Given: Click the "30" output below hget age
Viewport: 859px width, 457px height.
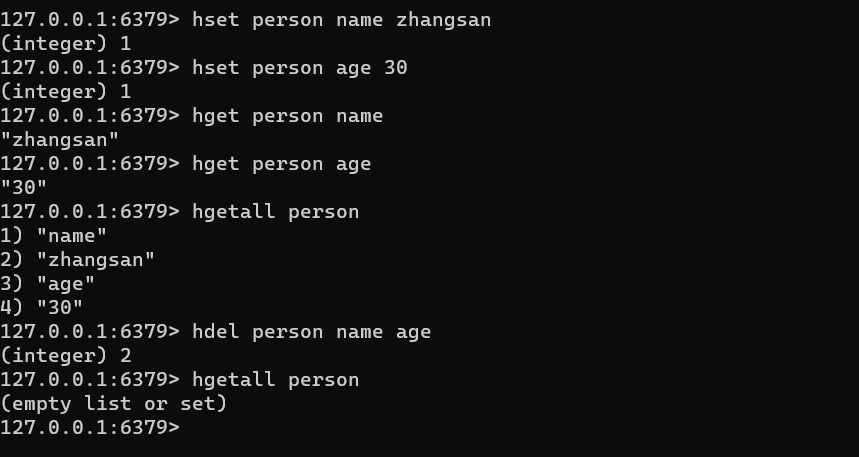Looking at the screenshot, I should pyautogui.click(x=24, y=188).
